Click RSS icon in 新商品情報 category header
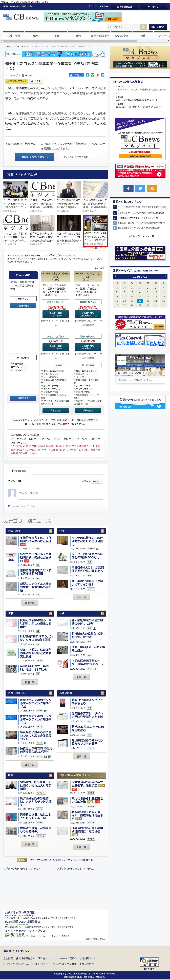 [102, 693]
